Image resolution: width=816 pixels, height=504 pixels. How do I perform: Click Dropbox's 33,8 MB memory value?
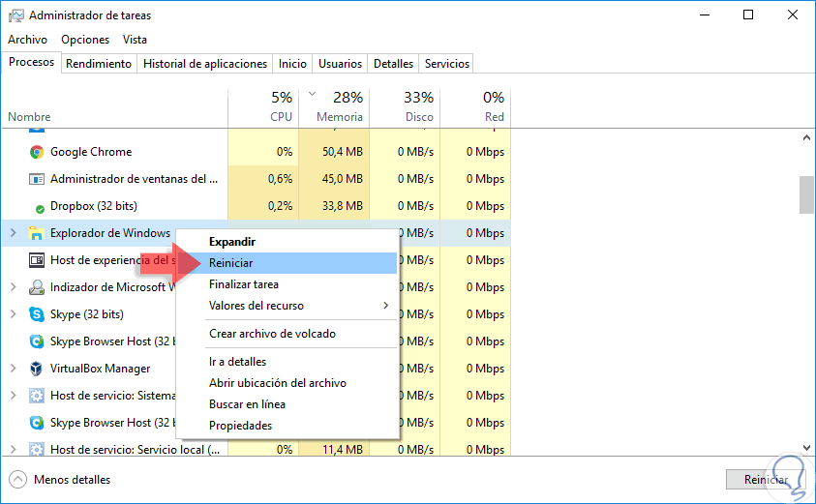343,206
